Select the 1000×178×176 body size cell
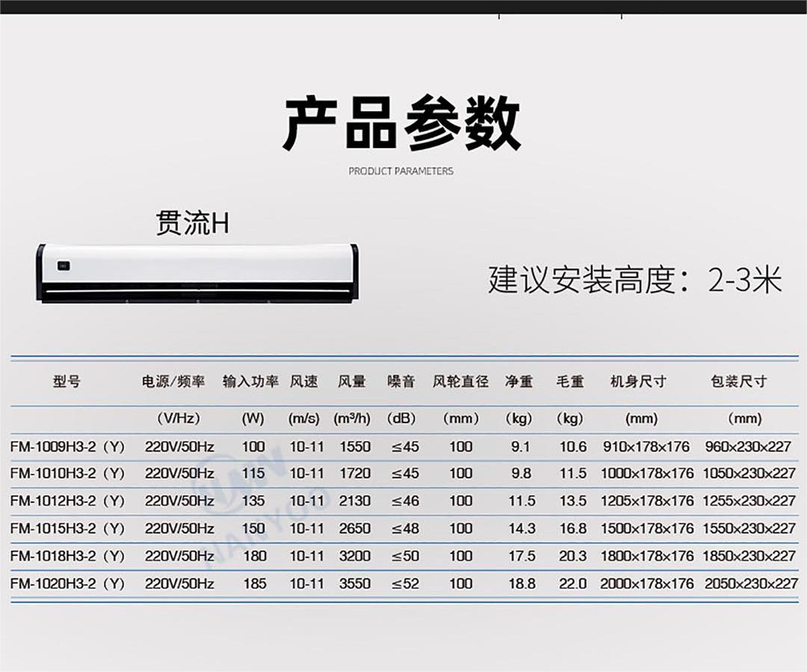This screenshot has height=672, width=807. pos(646,474)
